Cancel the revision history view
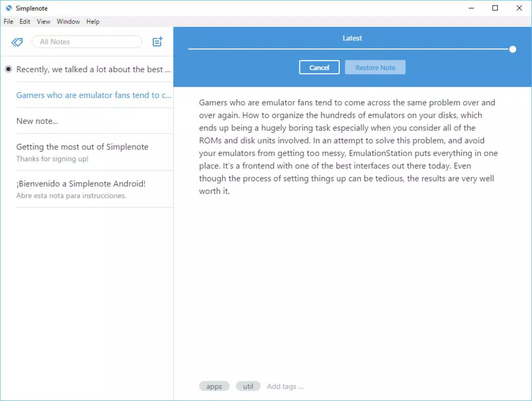 [x=319, y=67]
